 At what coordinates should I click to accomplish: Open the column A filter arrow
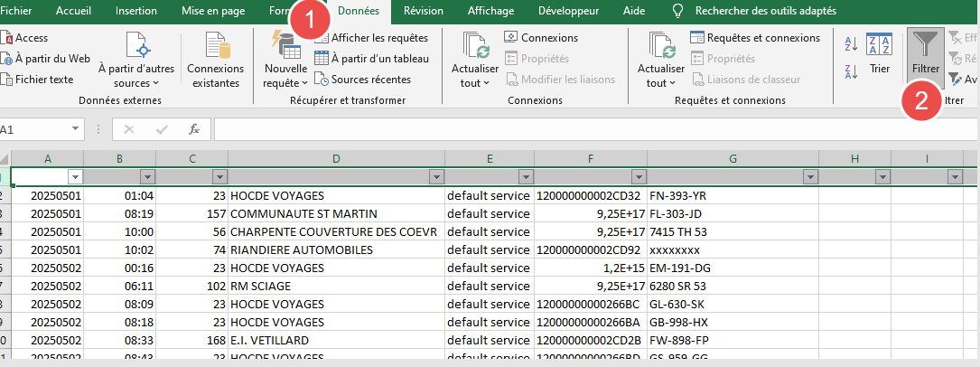[75, 176]
